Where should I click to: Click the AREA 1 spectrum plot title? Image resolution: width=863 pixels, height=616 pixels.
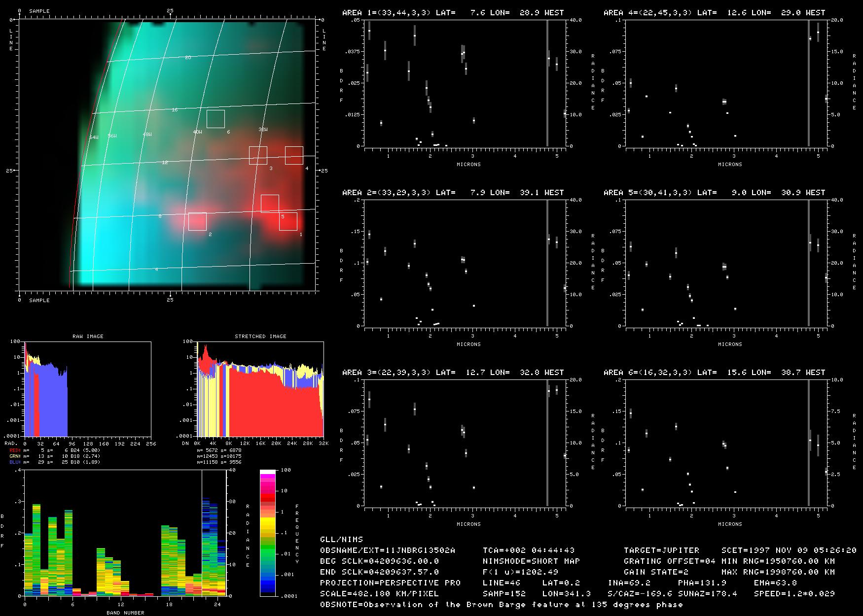(453, 13)
